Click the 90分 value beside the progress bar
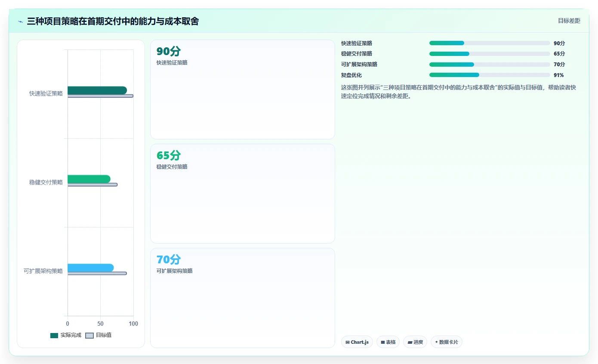 [x=559, y=43]
